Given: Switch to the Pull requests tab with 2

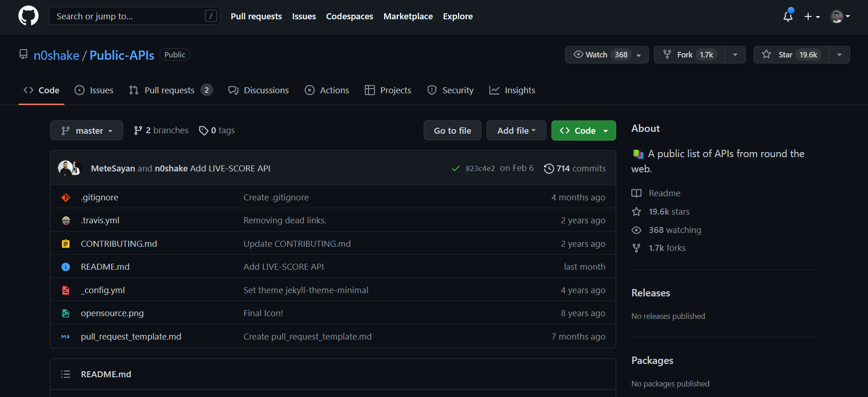Looking at the screenshot, I should [x=170, y=90].
